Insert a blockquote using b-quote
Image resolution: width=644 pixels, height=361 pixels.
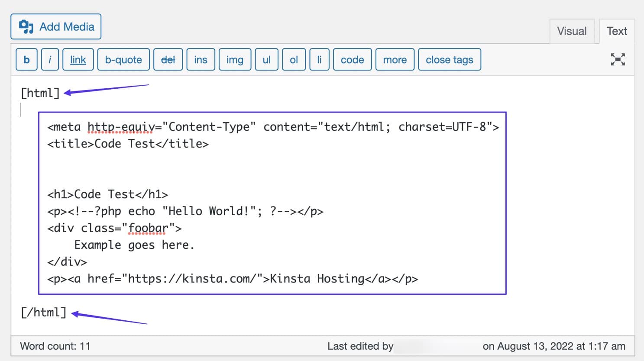(123, 59)
